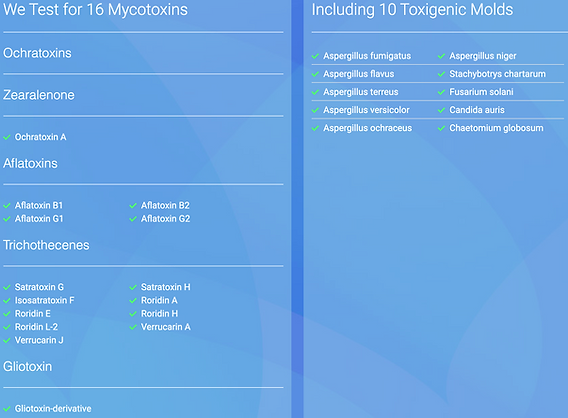Click the checkmark beside Chaetomium globosum
Image resolution: width=568 pixels, height=418 pixels.
coord(441,128)
